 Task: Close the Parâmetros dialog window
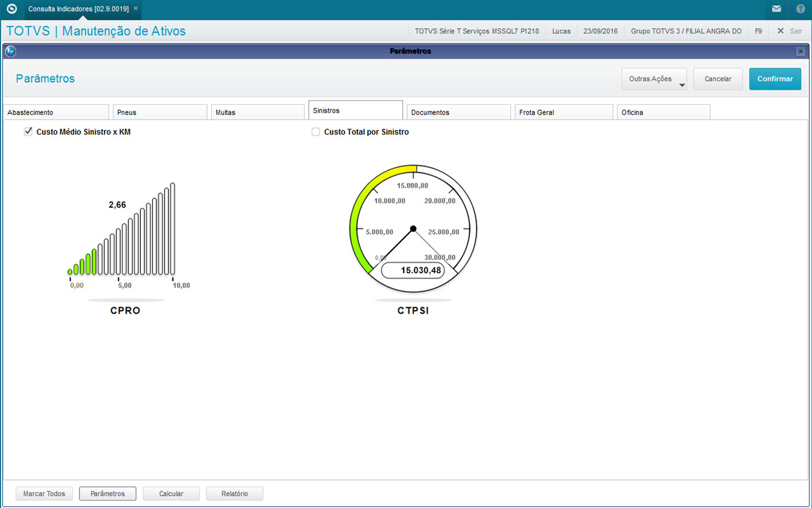pos(801,52)
